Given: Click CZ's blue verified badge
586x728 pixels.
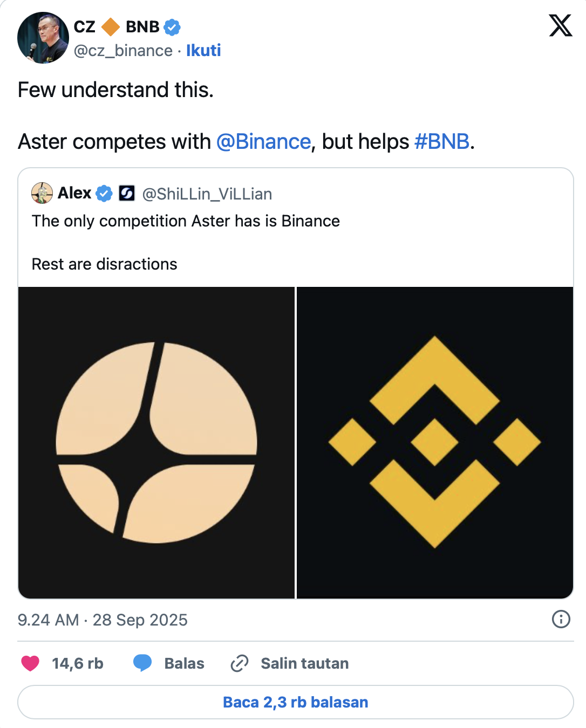Looking at the screenshot, I should 172,26.
